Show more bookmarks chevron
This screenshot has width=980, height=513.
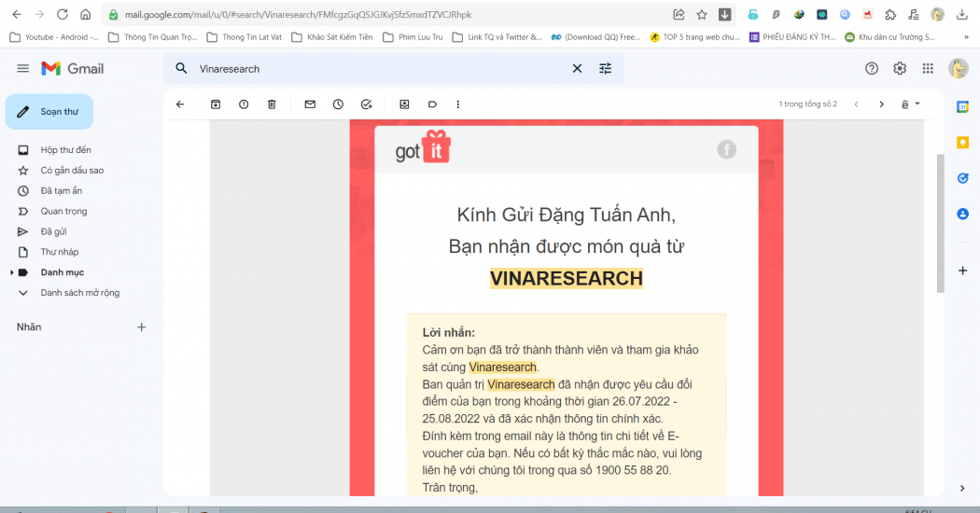[x=966, y=37]
